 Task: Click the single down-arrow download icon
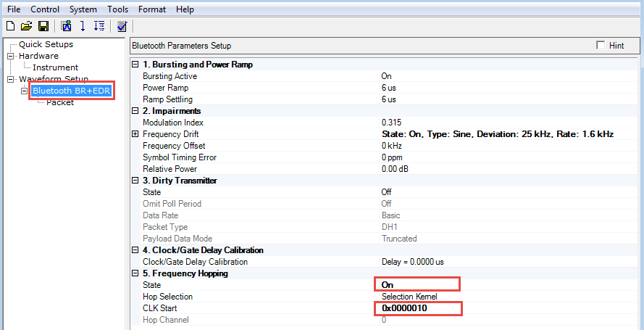click(x=83, y=26)
